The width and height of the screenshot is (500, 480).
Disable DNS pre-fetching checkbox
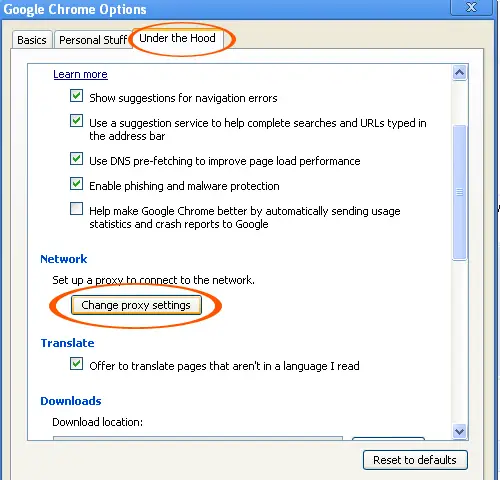[x=77, y=159]
